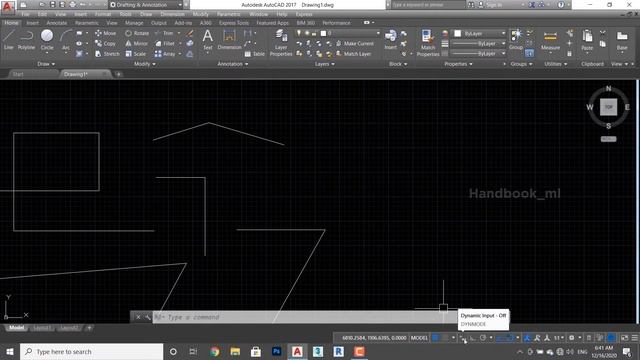Screen dimensions: 640x360
Task: Activate the Copy command
Action: [105, 43]
